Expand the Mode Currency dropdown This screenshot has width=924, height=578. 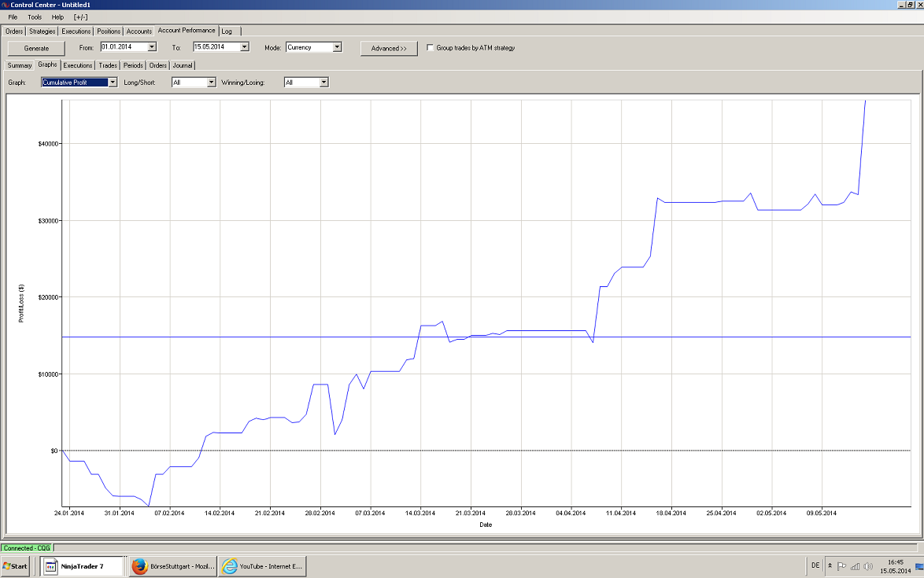(x=337, y=47)
